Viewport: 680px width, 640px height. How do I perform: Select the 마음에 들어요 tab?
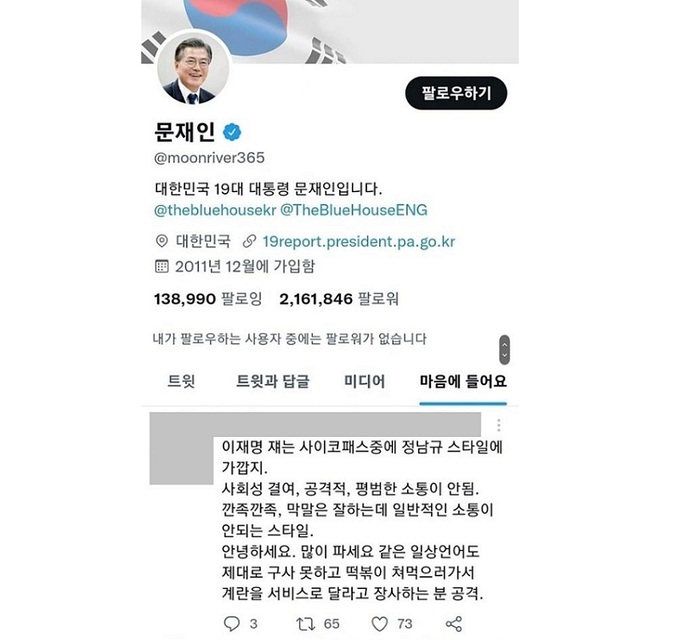[x=463, y=381]
